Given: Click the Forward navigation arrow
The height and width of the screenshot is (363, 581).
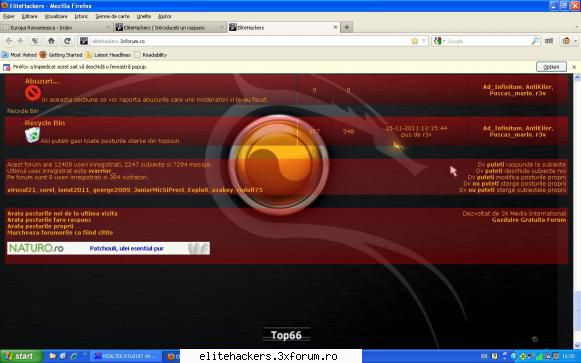Looking at the screenshot, I should (x=20, y=41).
